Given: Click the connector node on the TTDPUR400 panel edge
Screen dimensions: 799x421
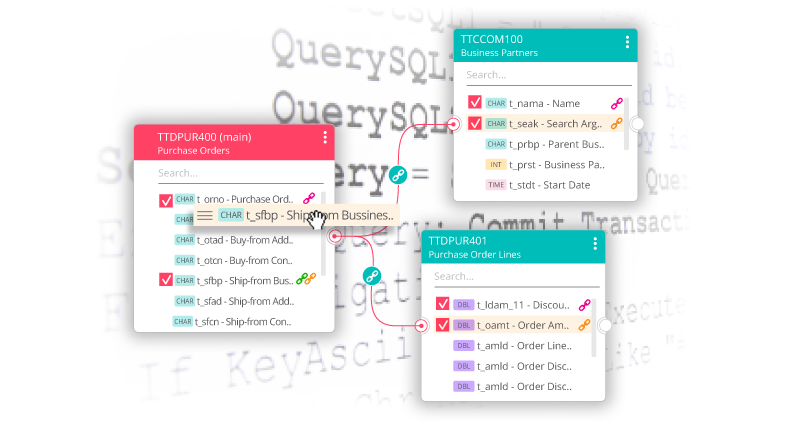Looking at the screenshot, I should [335, 236].
